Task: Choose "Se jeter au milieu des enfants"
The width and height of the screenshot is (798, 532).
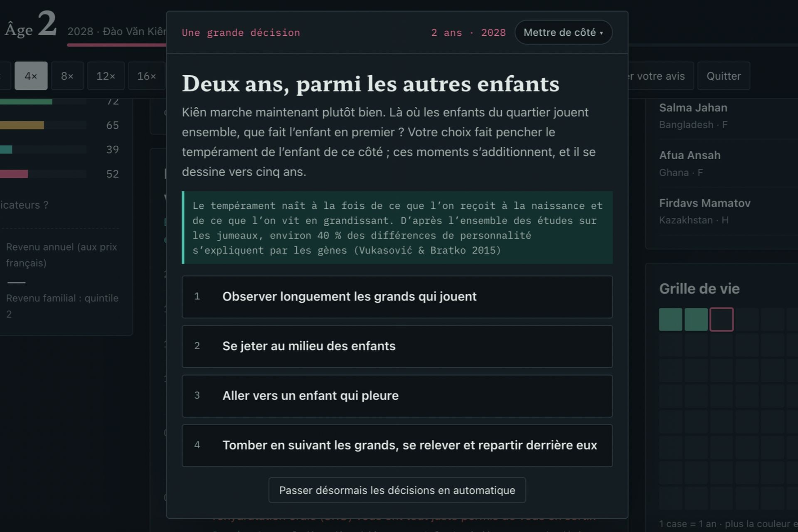Action: coord(397,346)
